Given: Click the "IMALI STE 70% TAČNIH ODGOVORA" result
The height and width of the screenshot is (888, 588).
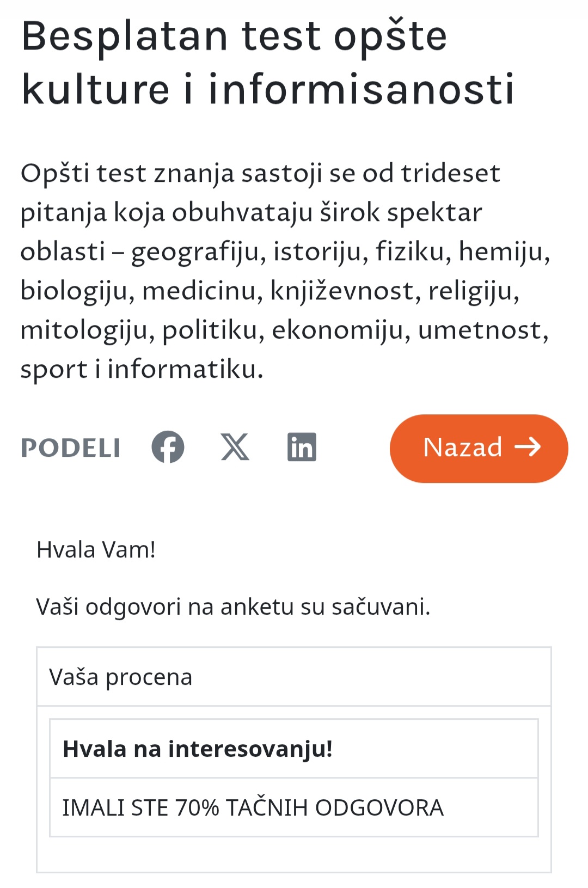Looking at the screenshot, I should [253, 808].
